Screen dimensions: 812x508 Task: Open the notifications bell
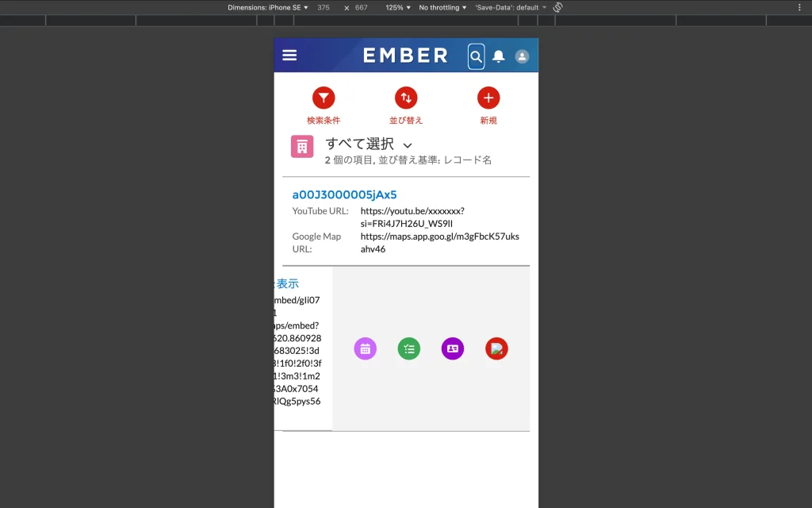[x=499, y=56]
